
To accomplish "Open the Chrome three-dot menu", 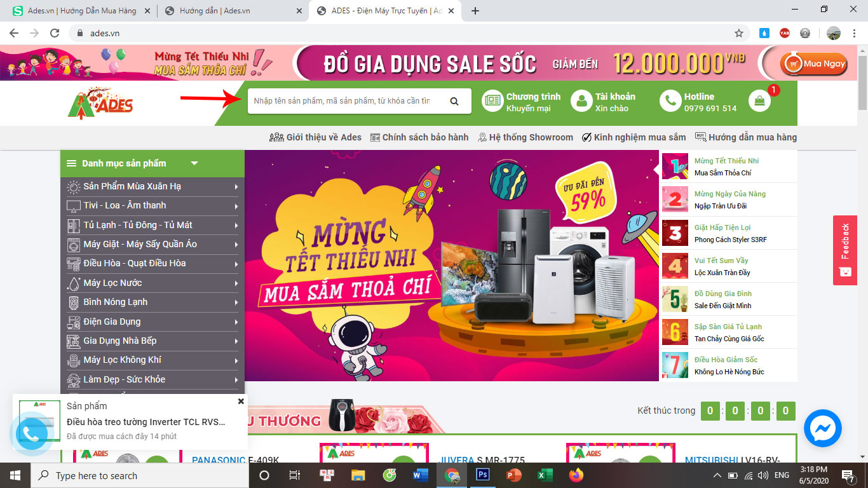I will (x=853, y=33).
